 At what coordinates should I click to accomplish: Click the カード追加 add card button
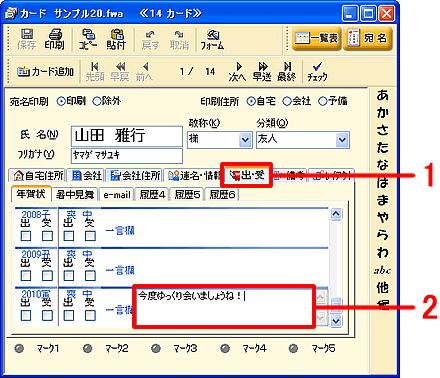45,71
